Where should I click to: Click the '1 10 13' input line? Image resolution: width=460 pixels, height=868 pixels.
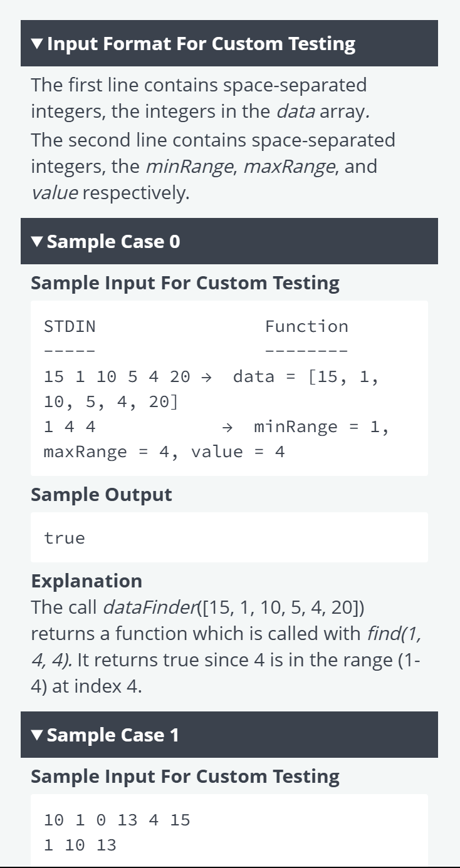pyautogui.click(x=80, y=845)
